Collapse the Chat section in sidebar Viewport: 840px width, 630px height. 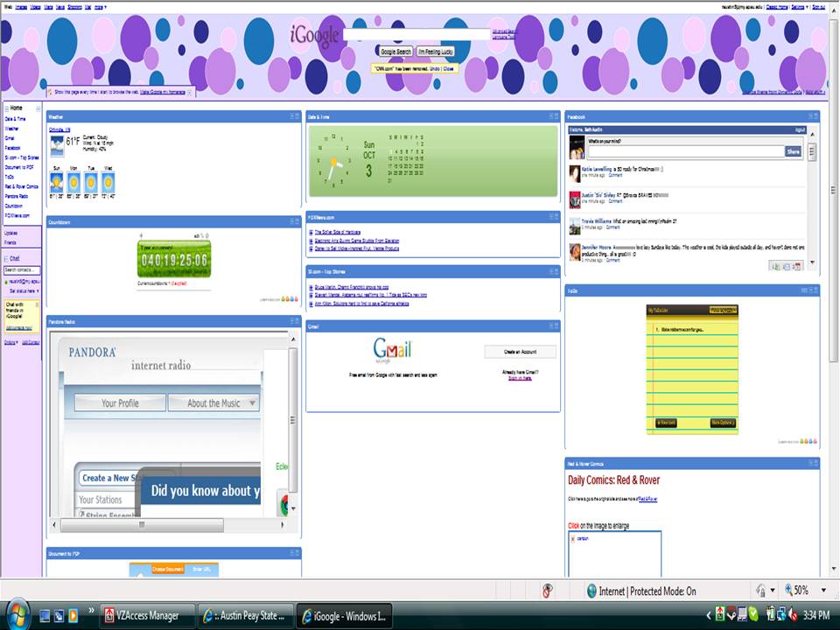[x=6, y=258]
